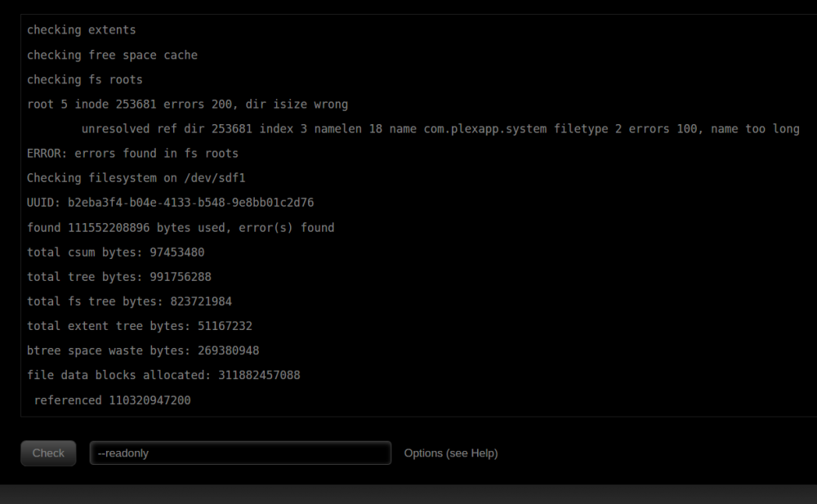The height and width of the screenshot is (504, 817).
Task: Select the 'checking fs roots' line
Action: tap(84, 80)
